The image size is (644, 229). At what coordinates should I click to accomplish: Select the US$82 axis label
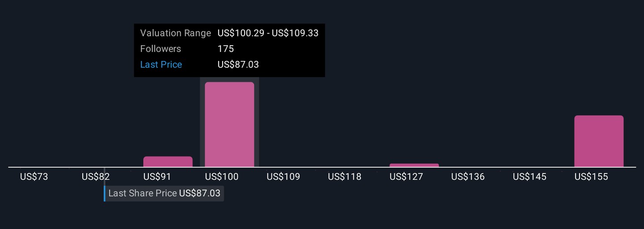point(96,177)
